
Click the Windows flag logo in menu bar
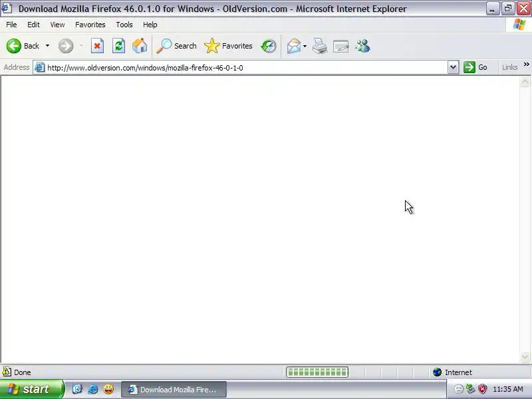tap(519, 25)
